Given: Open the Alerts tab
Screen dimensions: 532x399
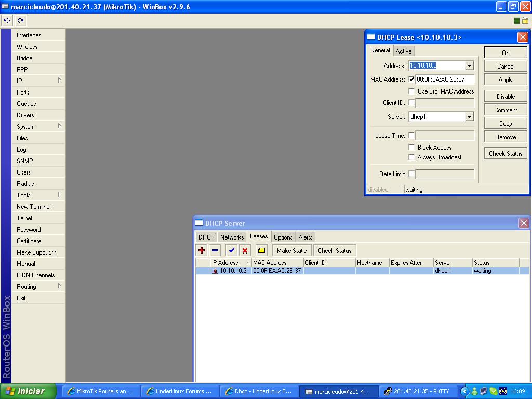Looking at the screenshot, I should (x=305, y=237).
